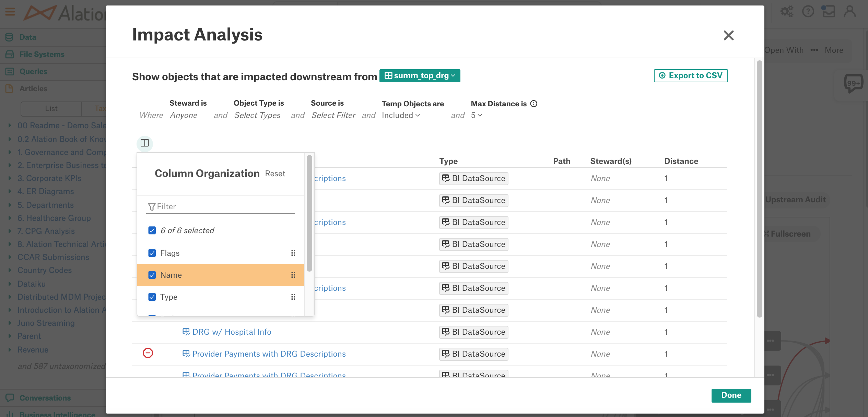868x417 pixels.
Task: Open the Select Types object filter
Action: click(x=257, y=115)
